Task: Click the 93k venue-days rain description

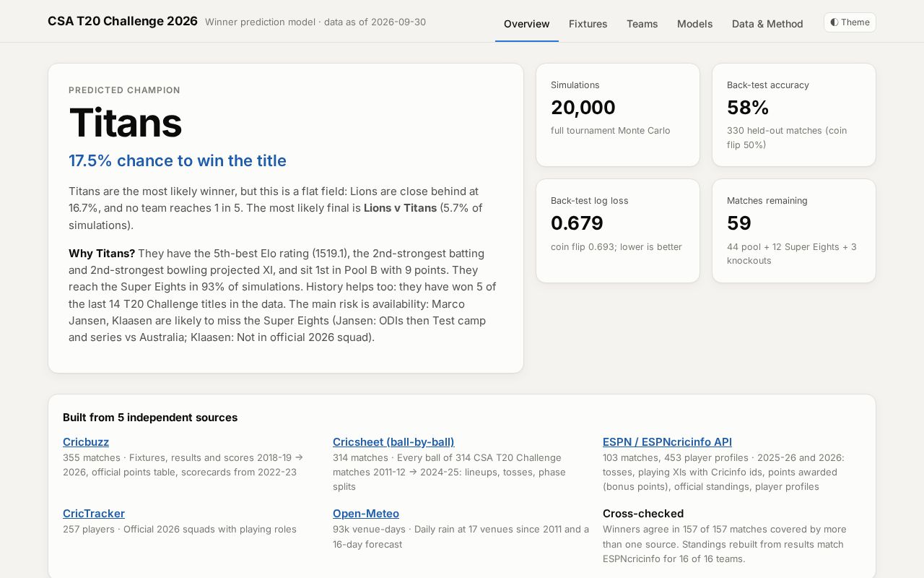Action: coord(461,536)
